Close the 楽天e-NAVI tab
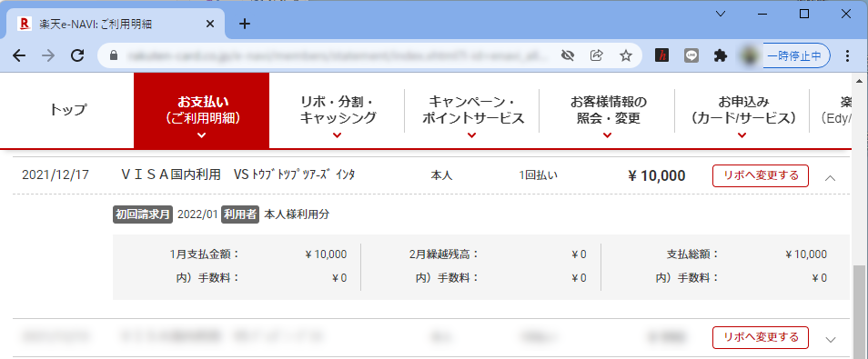The width and height of the screenshot is (868, 359). pos(210,24)
